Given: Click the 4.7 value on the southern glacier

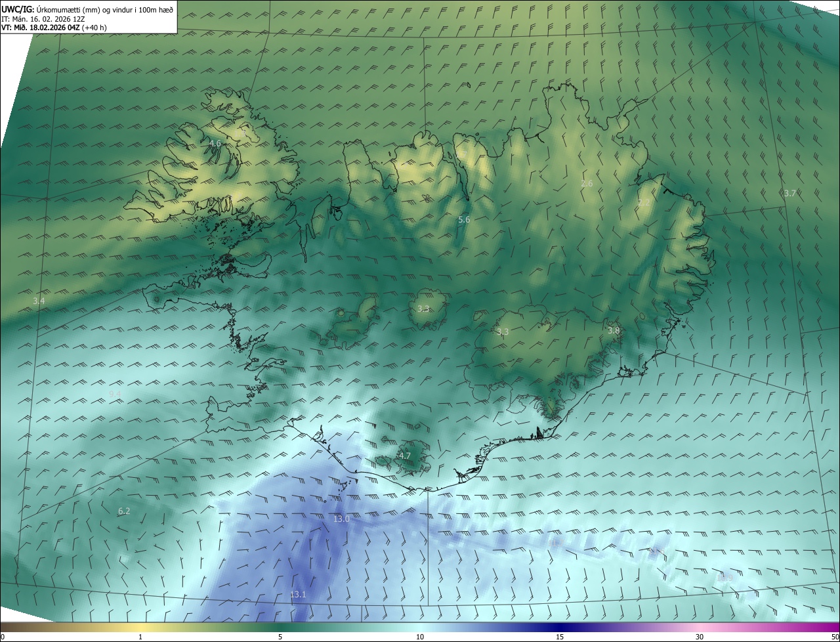Looking at the screenshot, I should point(404,456).
